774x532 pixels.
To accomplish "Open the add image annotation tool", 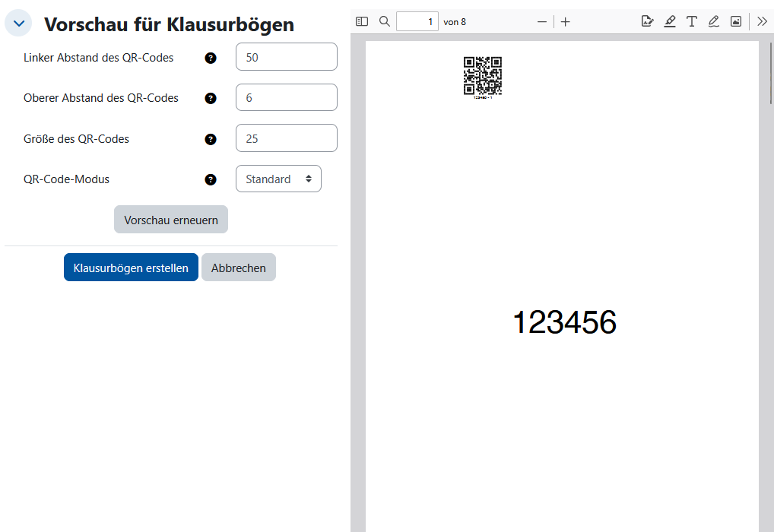I will click(x=735, y=21).
